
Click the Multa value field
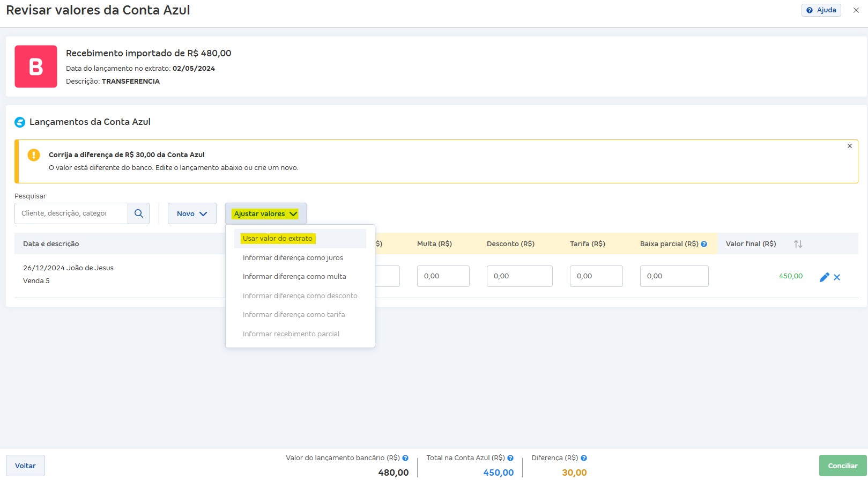pyautogui.click(x=443, y=276)
